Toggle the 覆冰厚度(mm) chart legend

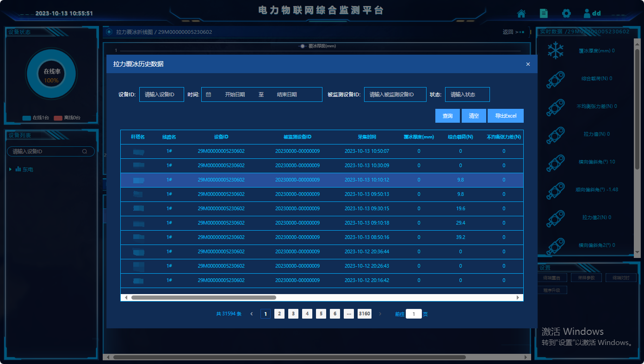pos(317,46)
